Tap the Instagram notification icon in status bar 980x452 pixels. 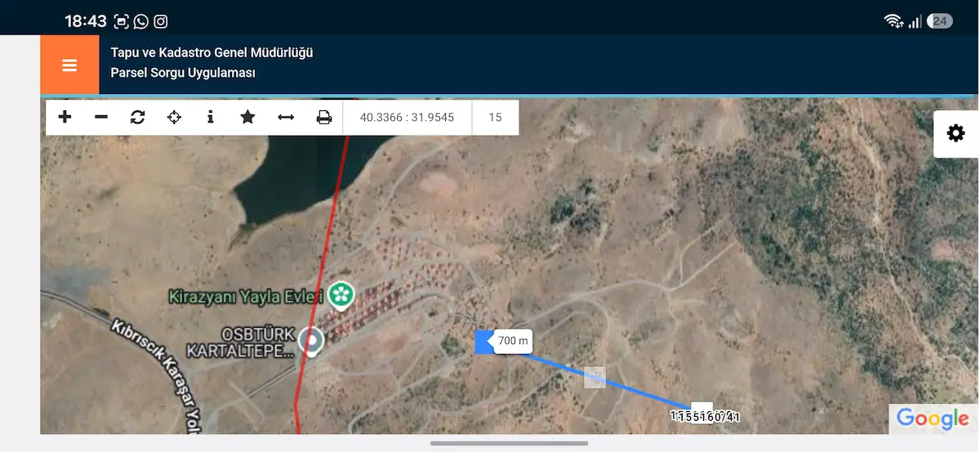pos(161,21)
